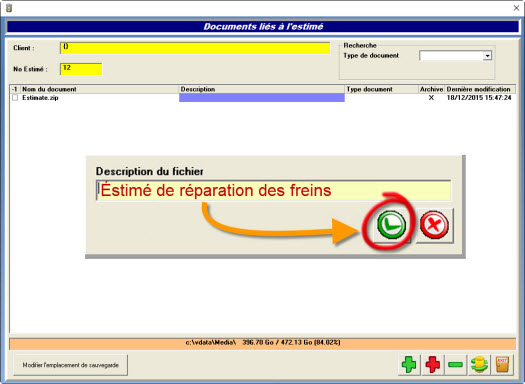The image size is (525, 384).
Task: Click Modifier l'emplacement de sauvegarde button
Action: 71,365
